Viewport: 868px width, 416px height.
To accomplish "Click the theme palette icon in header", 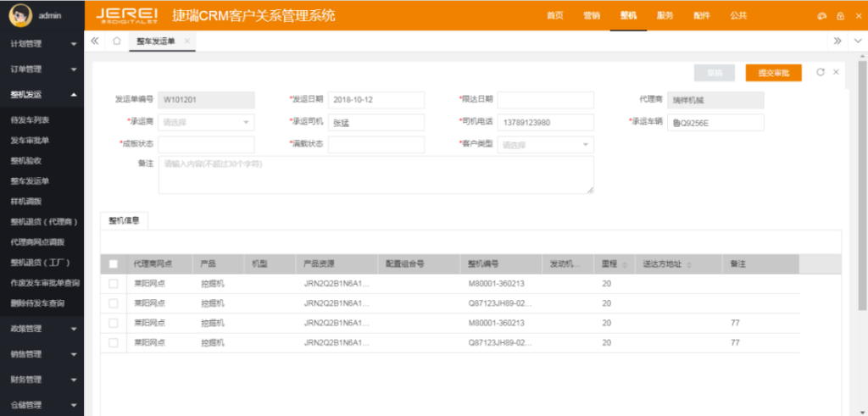I will pos(821,16).
